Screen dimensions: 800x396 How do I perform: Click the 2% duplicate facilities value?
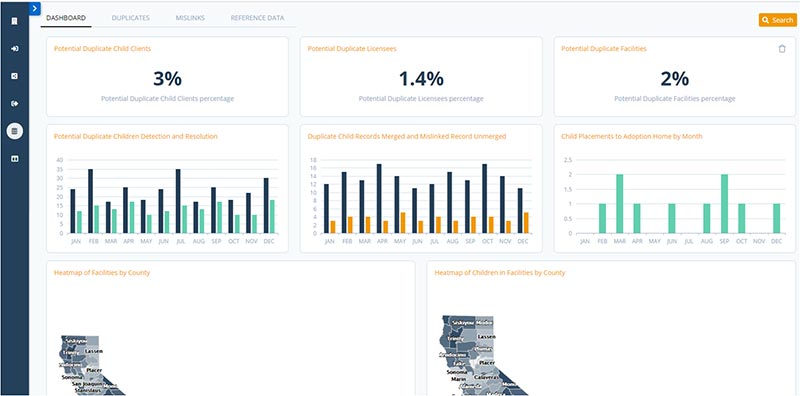click(x=674, y=79)
